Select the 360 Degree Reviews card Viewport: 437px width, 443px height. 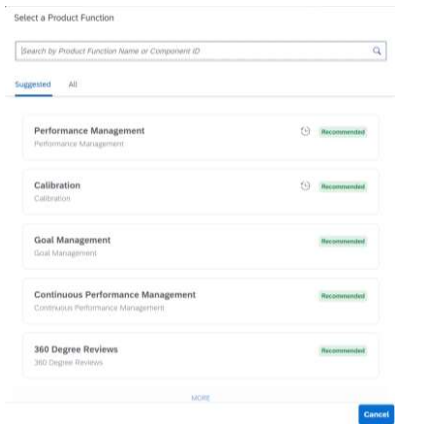pos(201,356)
